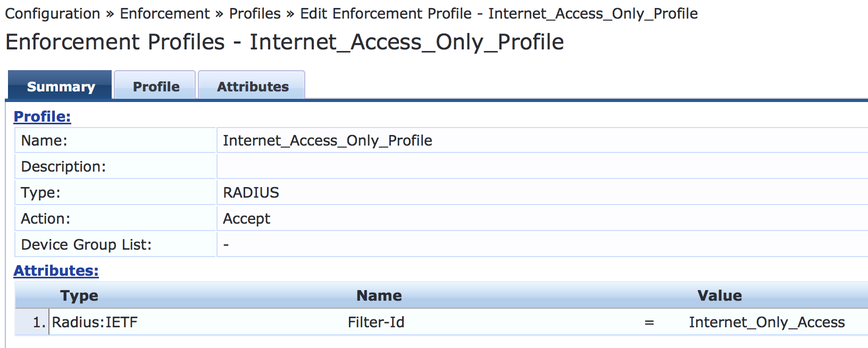Click the Filter-Id attribute name
The image size is (868, 348).
(376, 322)
